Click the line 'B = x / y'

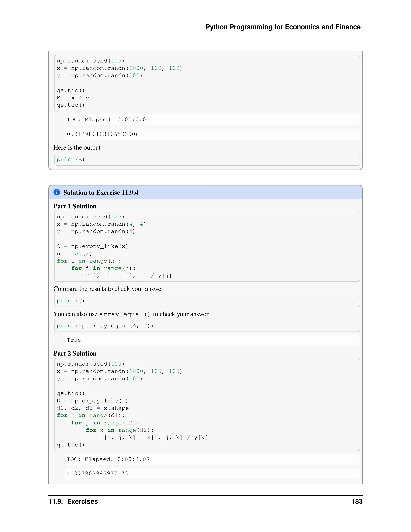pos(73,98)
